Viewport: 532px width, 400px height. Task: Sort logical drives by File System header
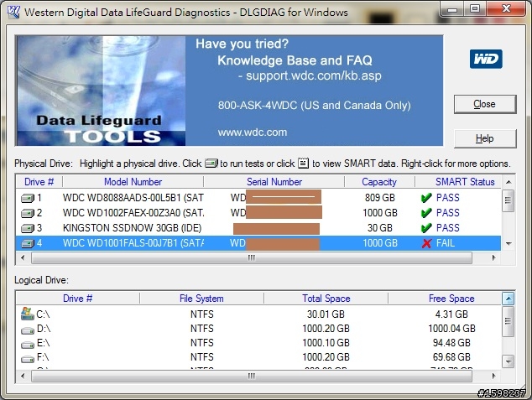click(201, 299)
